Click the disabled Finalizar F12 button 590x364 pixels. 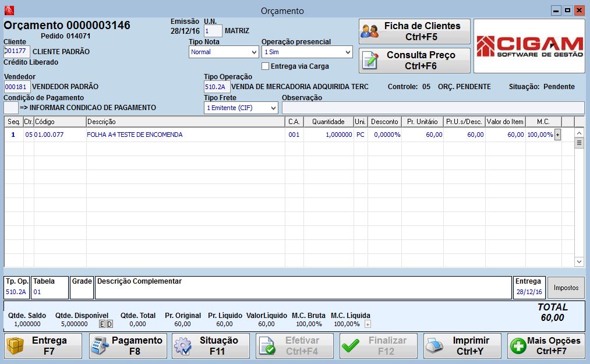point(379,346)
